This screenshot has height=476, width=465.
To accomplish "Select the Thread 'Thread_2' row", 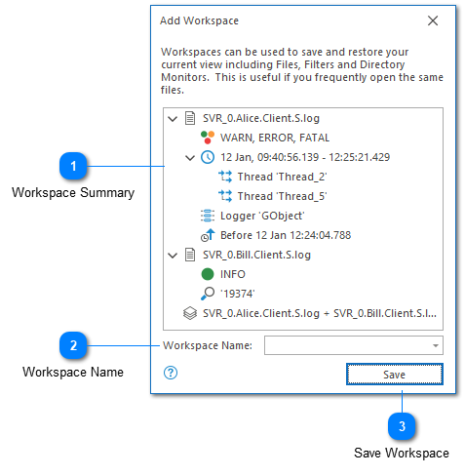I will (x=282, y=177).
